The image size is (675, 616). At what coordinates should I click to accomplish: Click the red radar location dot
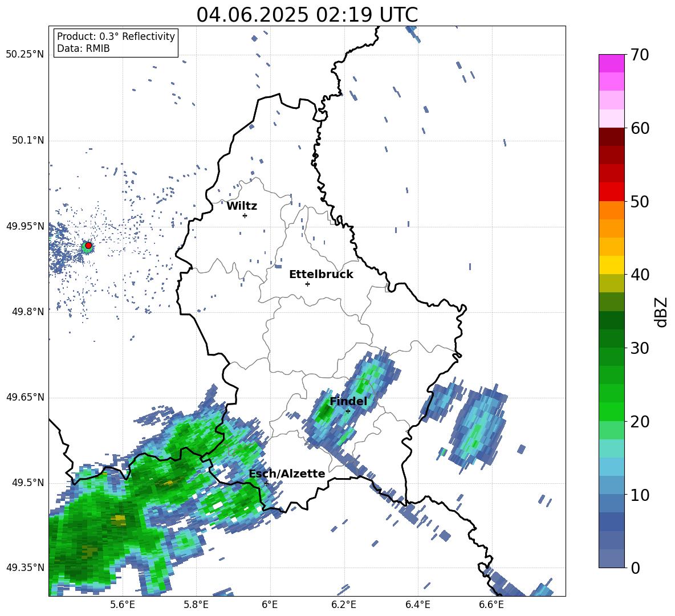[88, 246]
